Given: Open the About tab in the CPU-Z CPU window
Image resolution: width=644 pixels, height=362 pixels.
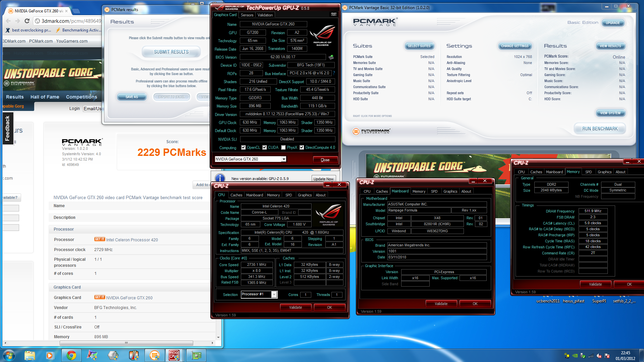Looking at the screenshot, I should point(321,195).
